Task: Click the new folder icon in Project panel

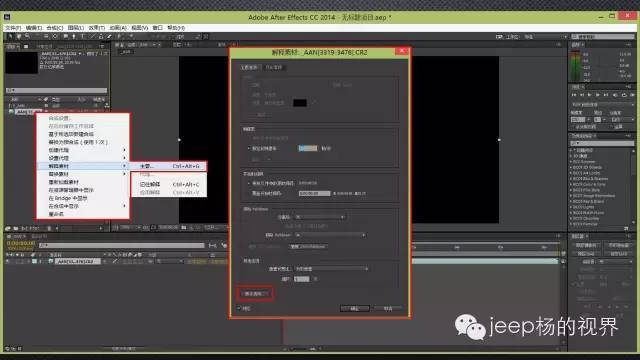Action: pos(16,229)
